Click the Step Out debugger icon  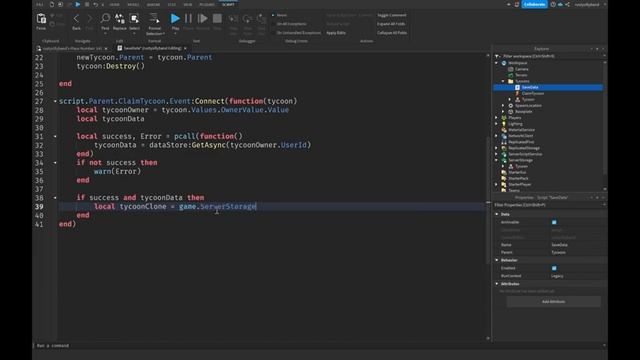(261, 19)
